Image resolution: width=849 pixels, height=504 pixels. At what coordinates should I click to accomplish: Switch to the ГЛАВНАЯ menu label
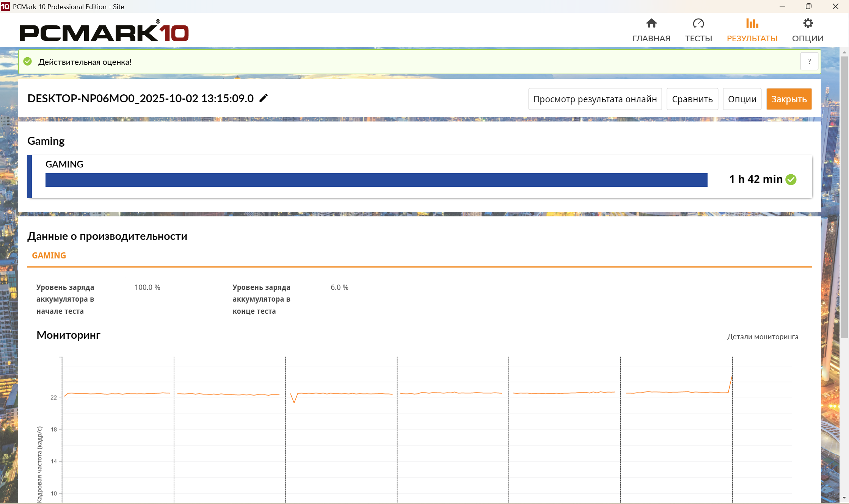pos(651,39)
